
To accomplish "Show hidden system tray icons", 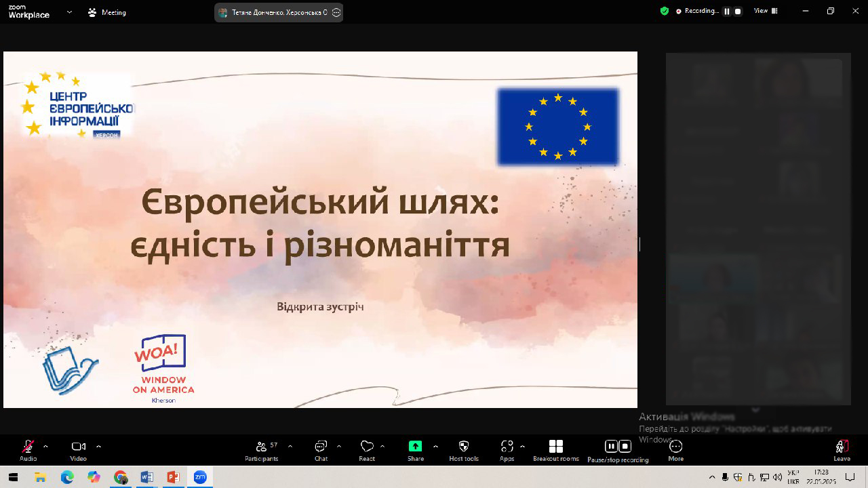I will click(711, 477).
